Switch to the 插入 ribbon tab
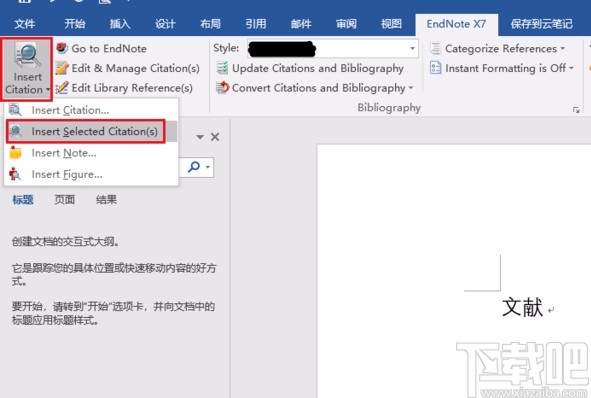Image resolution: width=591 pixels, height=398 pixels. click(x=120, y=24)
